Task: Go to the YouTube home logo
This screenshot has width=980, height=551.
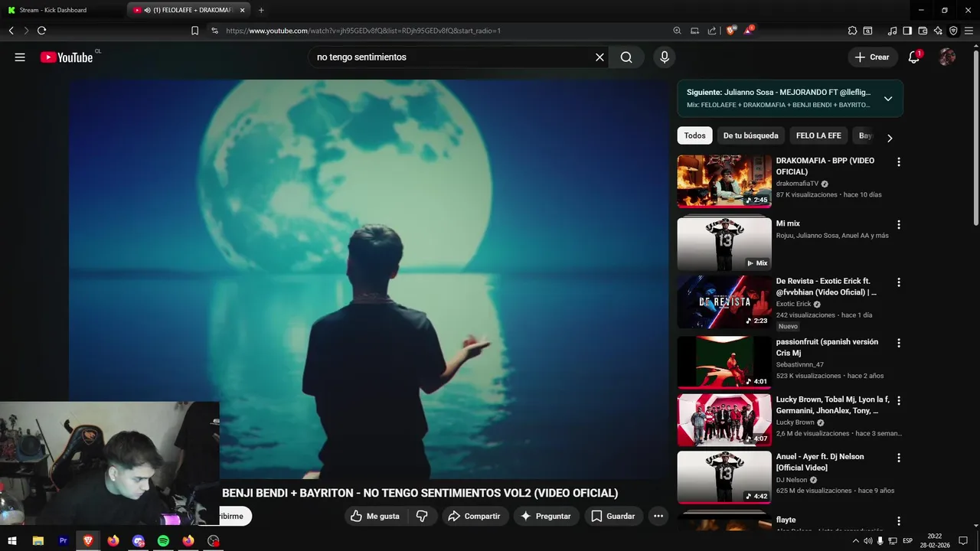Action: click(67, 57)
